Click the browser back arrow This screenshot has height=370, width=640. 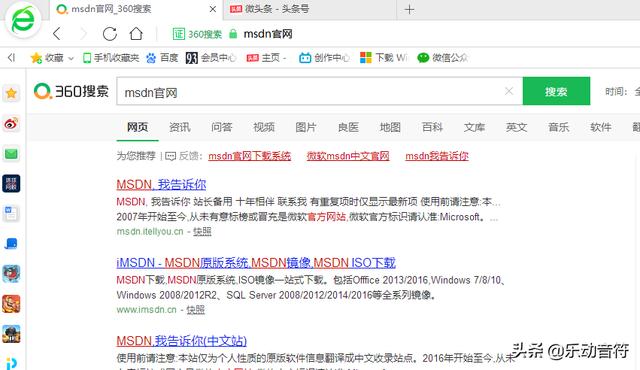coord(57,34)
